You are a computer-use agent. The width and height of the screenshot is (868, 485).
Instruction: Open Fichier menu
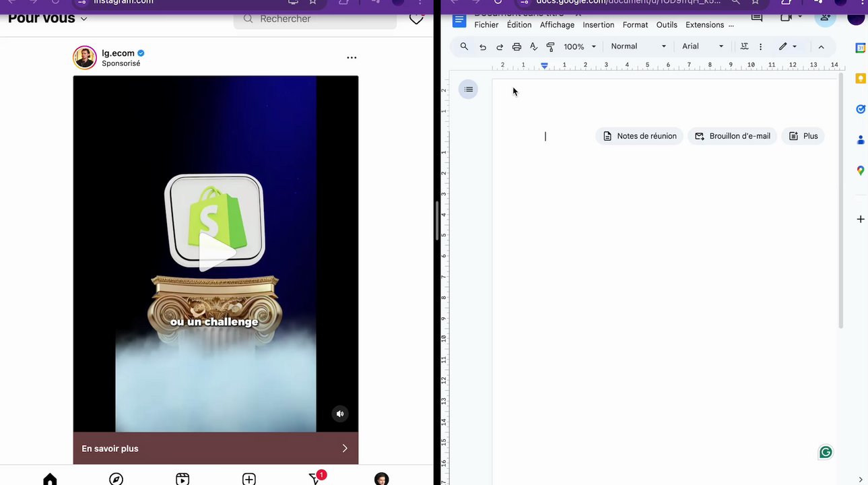(x=486, y=25)
